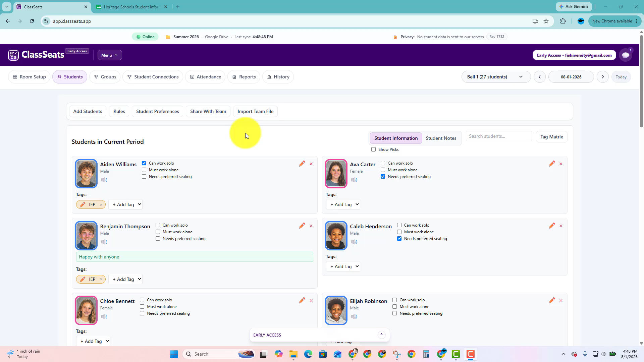Open the Groups tab
The height and width of the screenshot is (362, 644).
tap(105, 77)
